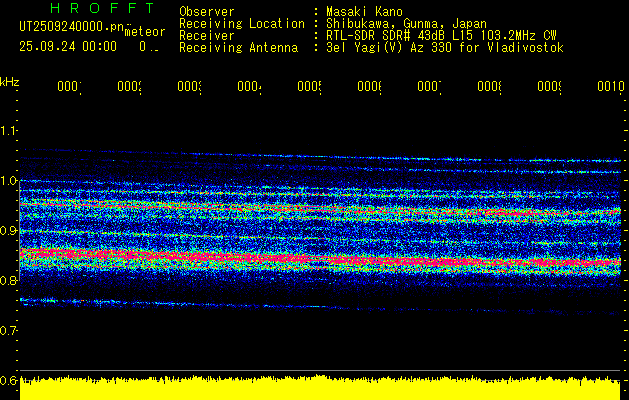The height and width of the screenshot is (400, 629).
Task: Click the 0005 time marker
Action: tap(310, 87)
